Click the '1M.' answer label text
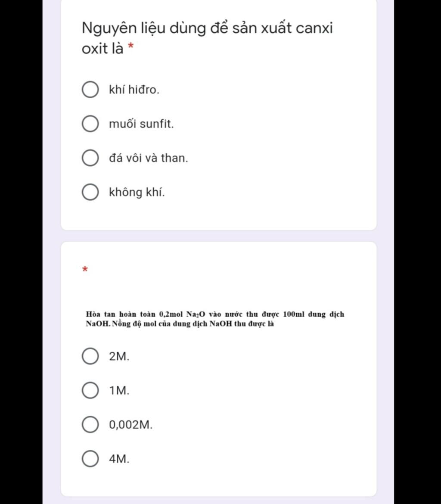The width and height of the screenshot is (441, 504). 119,391
